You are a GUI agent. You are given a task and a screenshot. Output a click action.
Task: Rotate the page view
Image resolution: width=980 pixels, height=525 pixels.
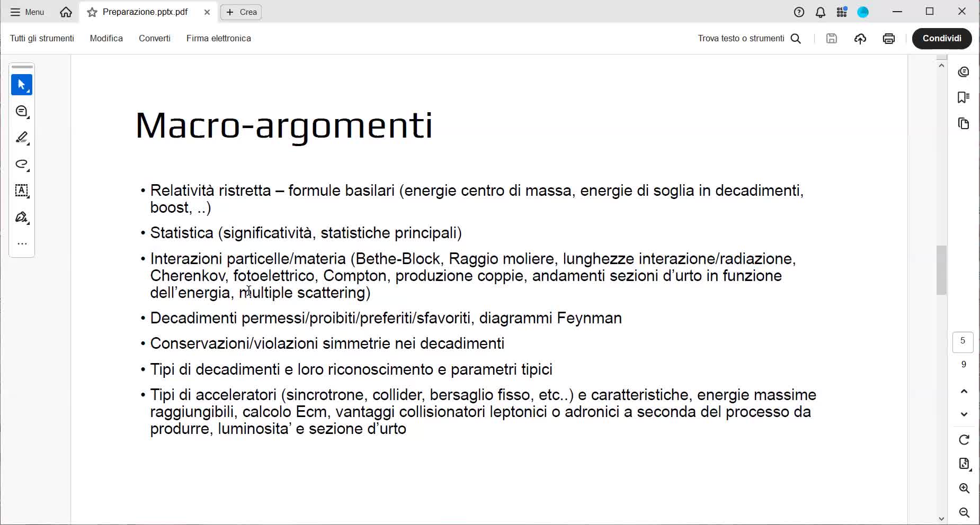(x=964, y=440)
